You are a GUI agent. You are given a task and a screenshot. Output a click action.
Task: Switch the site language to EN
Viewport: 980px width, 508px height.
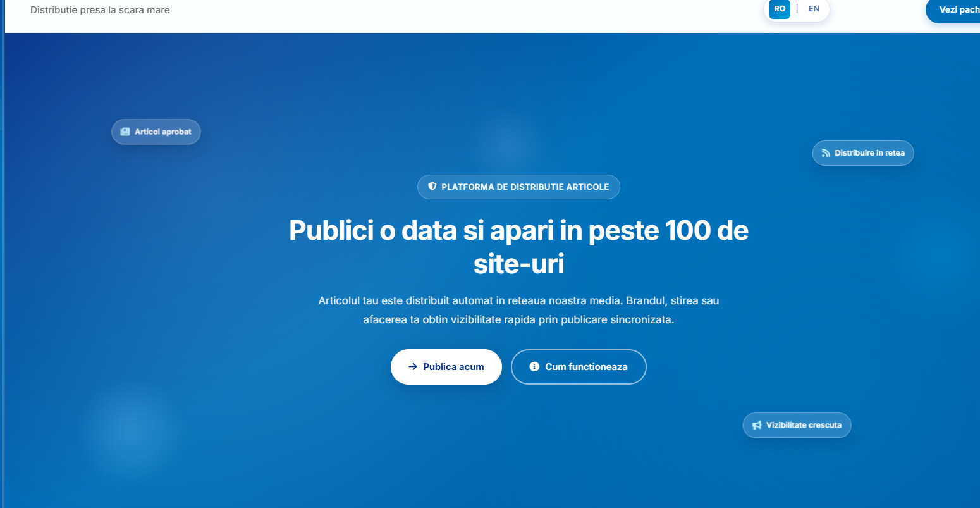[814, 9]
